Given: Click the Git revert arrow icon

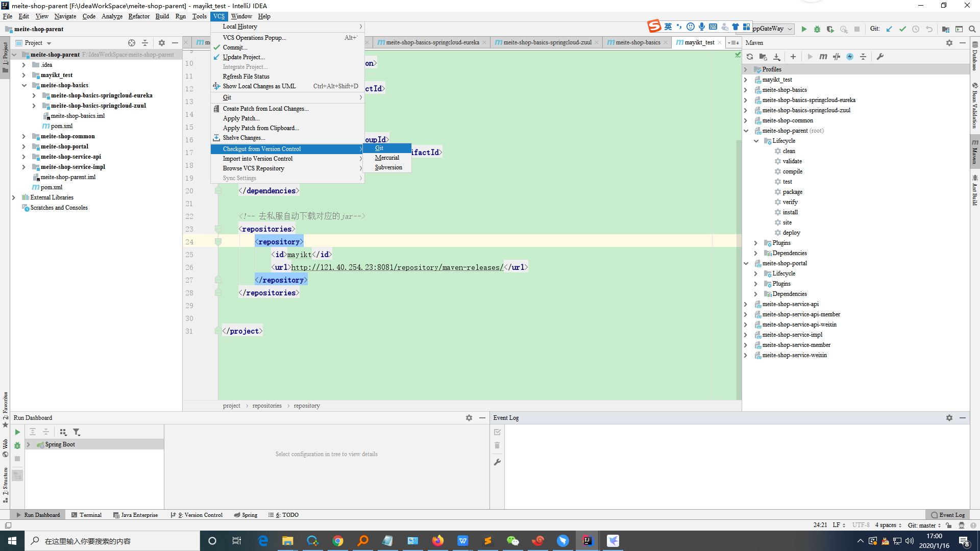Looking at the screenshot, I should (x=929, y=29).
